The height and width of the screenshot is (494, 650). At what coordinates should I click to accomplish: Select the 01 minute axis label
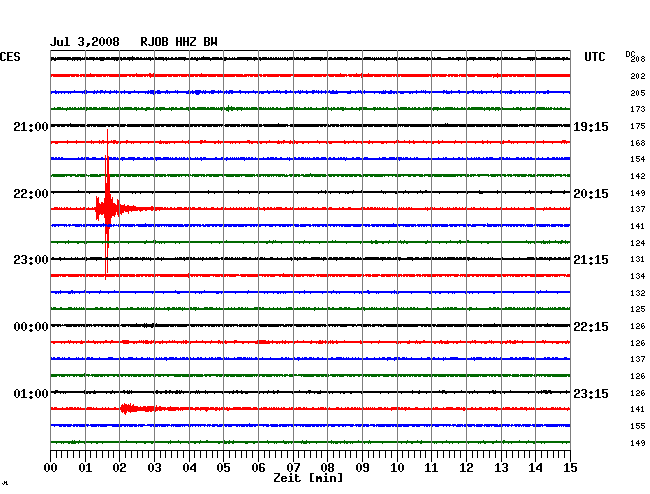coord(85,467)
